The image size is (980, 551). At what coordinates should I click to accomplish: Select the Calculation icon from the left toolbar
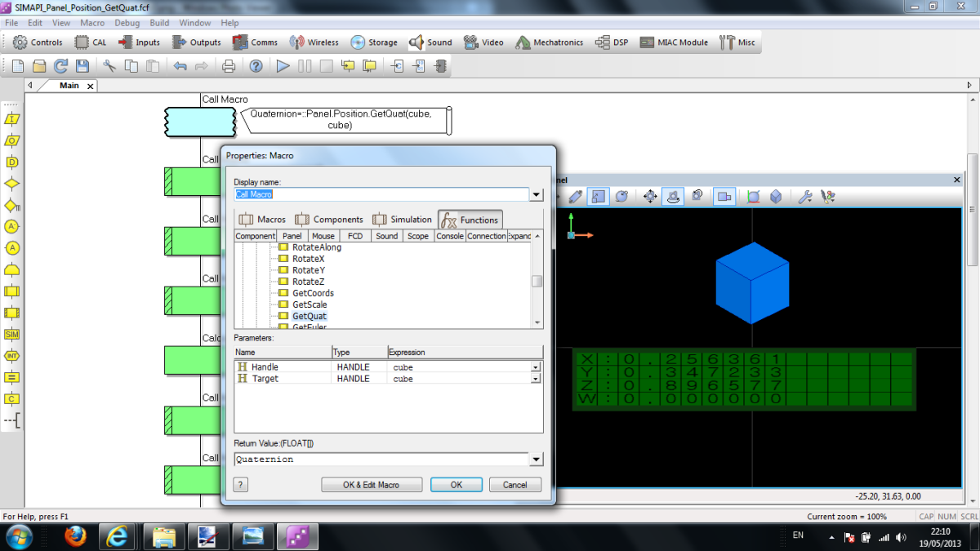pyautogui.click(x=11, y=375)
